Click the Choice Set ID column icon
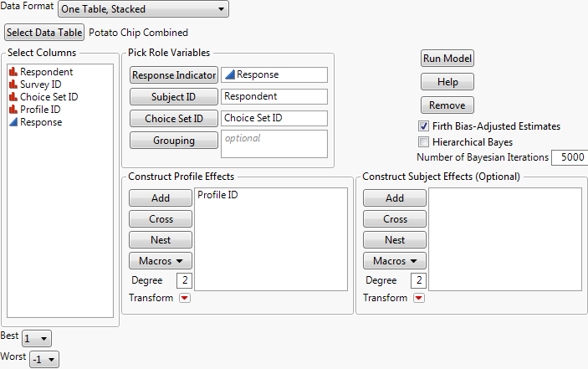 (13, 97)
